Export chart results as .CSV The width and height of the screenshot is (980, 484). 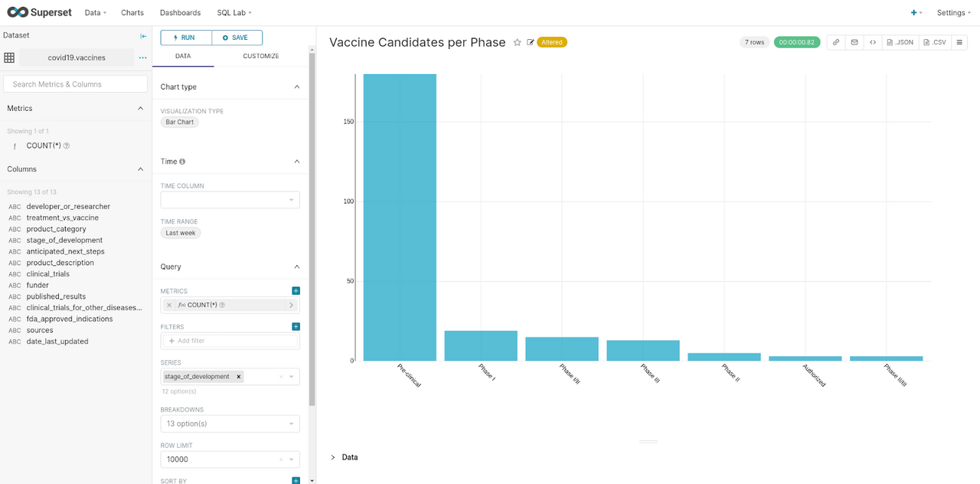(x=934, y=42)
